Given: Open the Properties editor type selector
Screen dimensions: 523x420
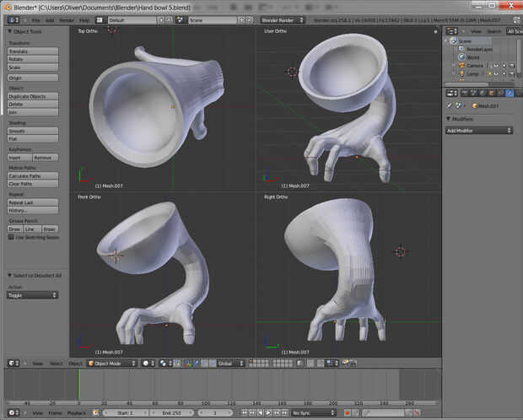Looking at the screenshot, I should [x=451, y=93].
